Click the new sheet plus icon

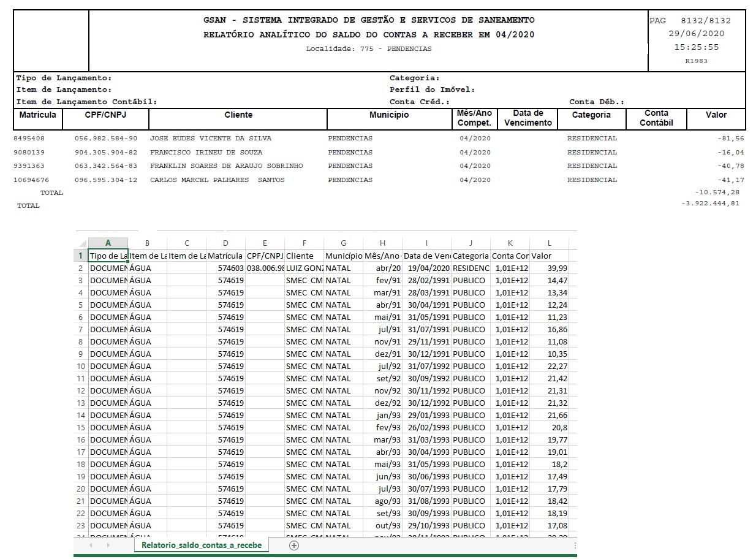[x=293, y=545]
